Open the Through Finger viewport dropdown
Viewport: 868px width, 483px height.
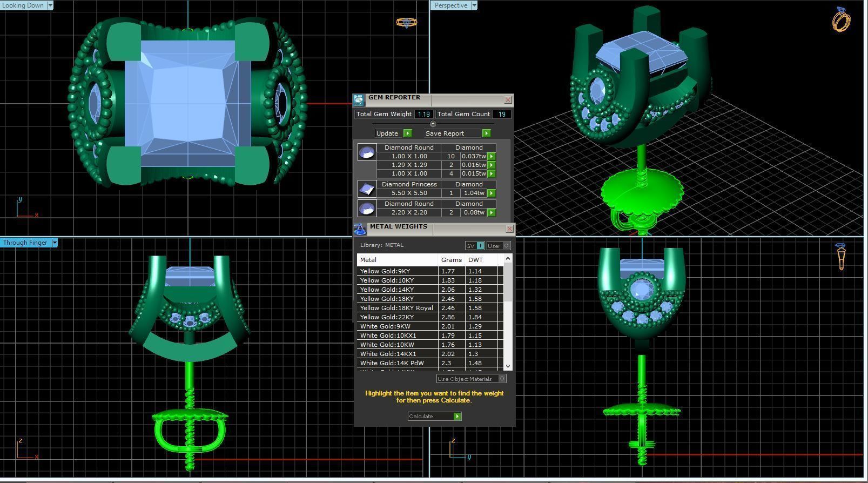[x=55, y=243]
